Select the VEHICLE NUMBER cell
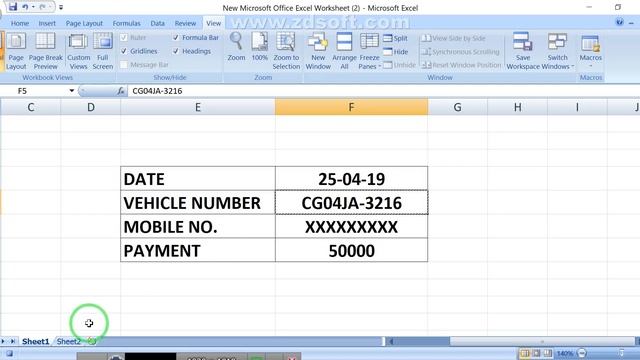Viewport: 640px width, 360px height. pyautogui.click(x=198, y=202)
